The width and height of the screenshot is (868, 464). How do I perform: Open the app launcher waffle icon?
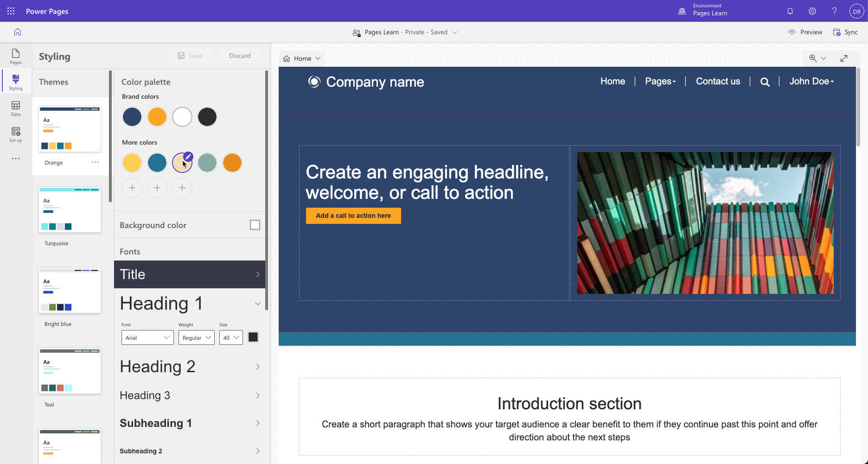coord(11,11)
